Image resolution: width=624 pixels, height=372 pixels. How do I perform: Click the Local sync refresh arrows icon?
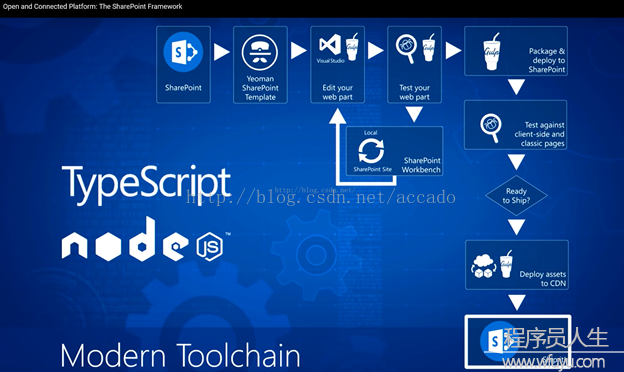coord(371,151)
